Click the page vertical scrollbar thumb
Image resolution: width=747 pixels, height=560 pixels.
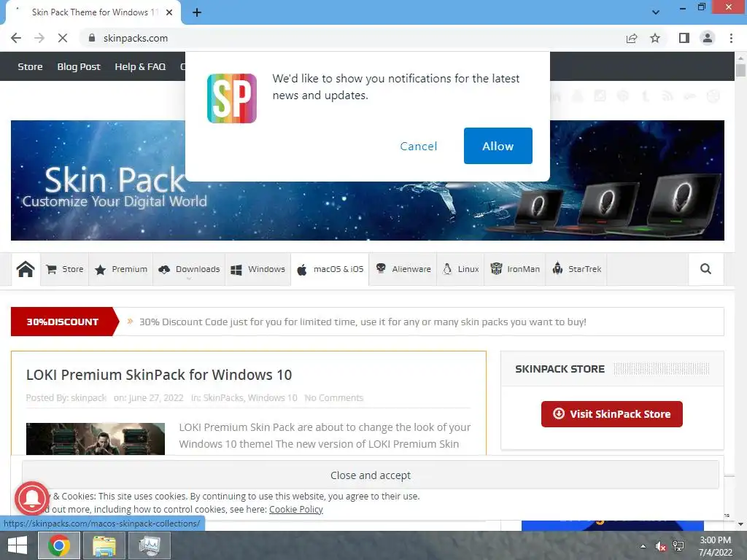click(x=740, y=71)
